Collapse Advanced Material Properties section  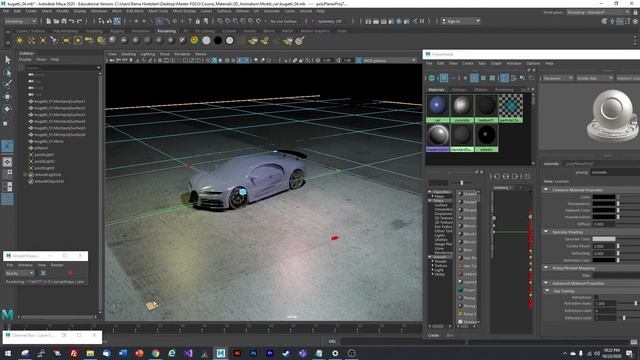point(547,283)
